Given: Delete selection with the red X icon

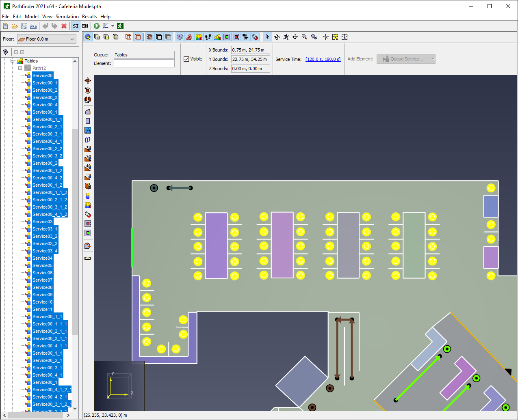Looking at the screenshot, I should click(x=64, y=26).
